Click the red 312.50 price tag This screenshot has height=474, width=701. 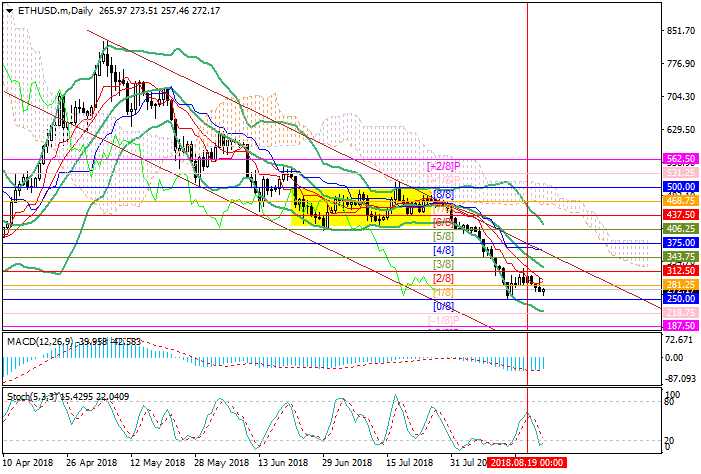680,270
